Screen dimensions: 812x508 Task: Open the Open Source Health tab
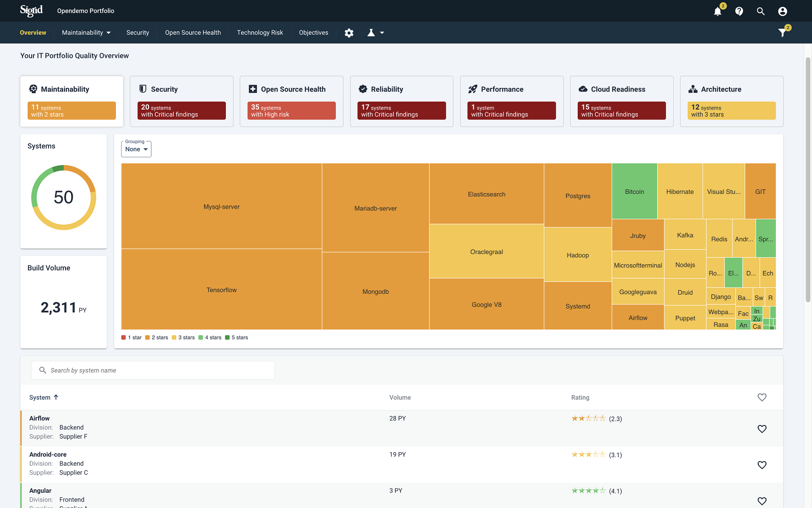193,33
